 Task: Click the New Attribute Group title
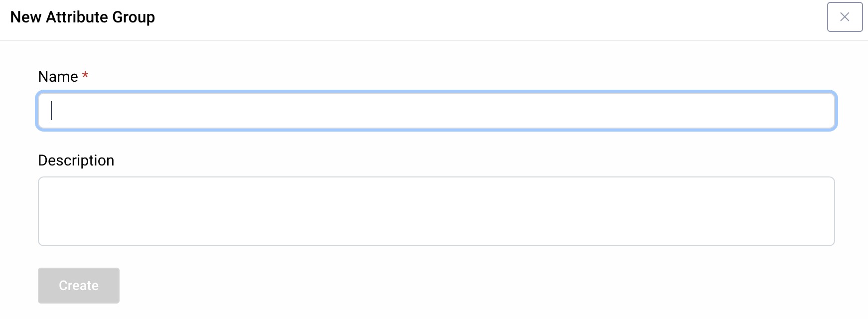pos(83,16)
